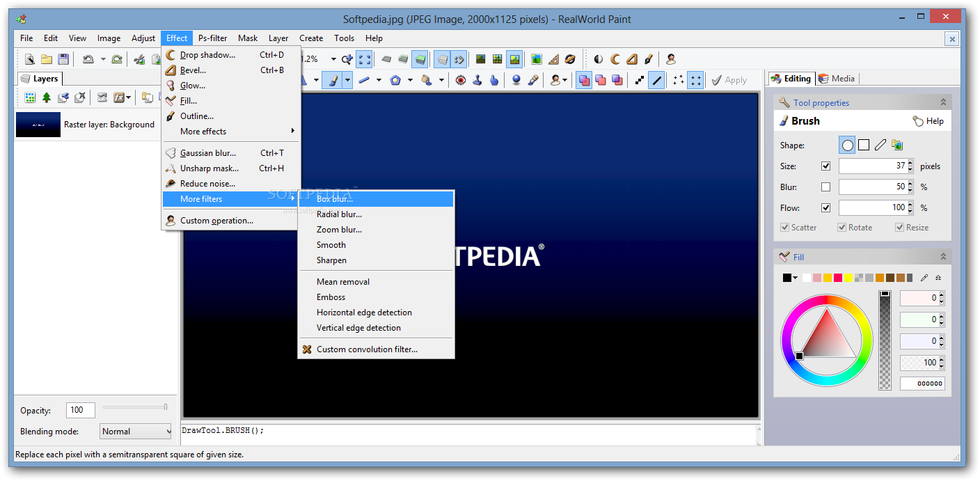
Task: Open the Blending mode Normal dropdown
Action: [136, 432]
